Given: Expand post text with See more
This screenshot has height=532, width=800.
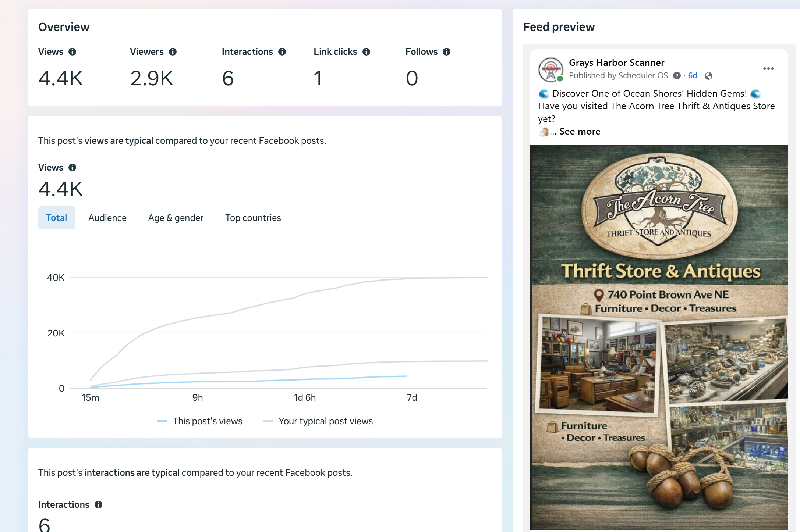Looking at the screenshot, I should [x=580, y=132].
